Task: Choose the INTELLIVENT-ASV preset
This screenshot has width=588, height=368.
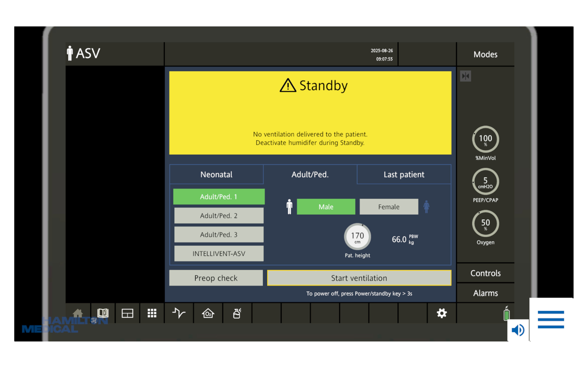Action: [x=219, y=254]
